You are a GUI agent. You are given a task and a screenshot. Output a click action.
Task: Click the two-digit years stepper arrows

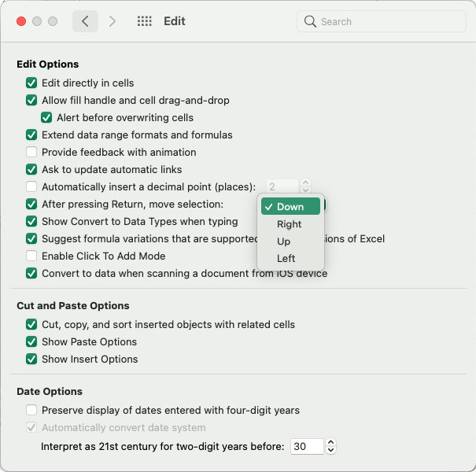[330, 447]
